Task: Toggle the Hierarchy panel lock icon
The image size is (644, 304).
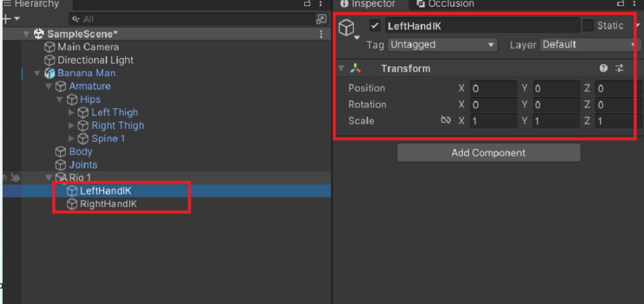Action: [307, 4]
